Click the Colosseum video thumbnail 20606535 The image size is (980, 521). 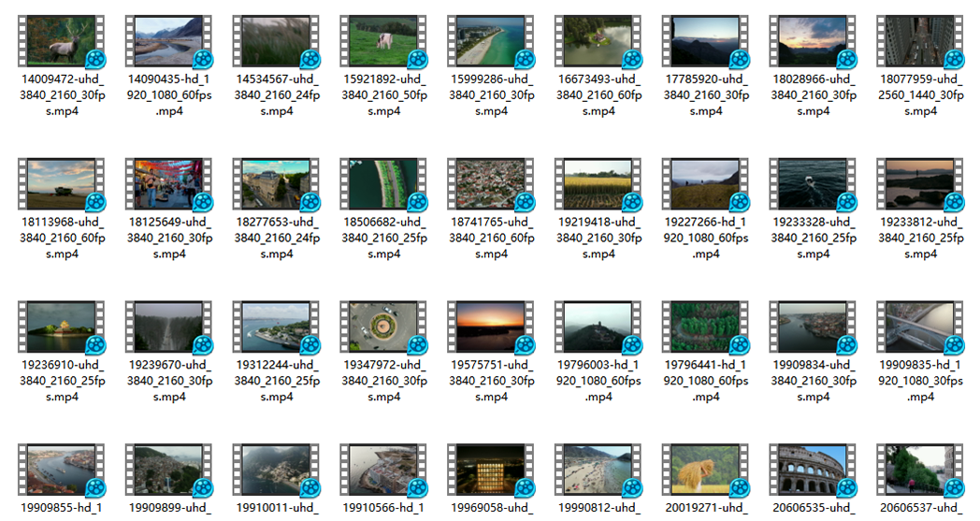pyautogui.click(x=813, y=470)
